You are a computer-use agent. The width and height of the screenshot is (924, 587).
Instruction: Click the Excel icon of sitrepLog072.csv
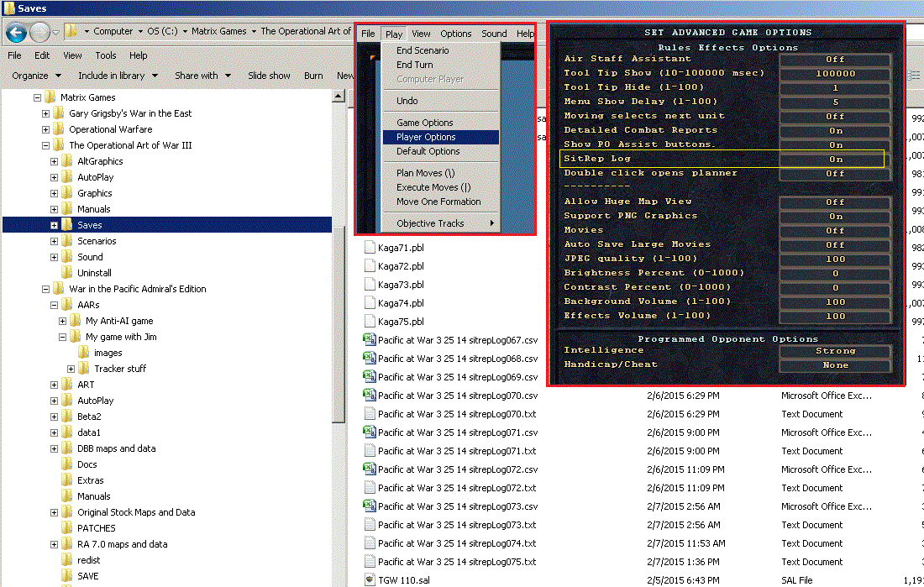coord(370,469)
